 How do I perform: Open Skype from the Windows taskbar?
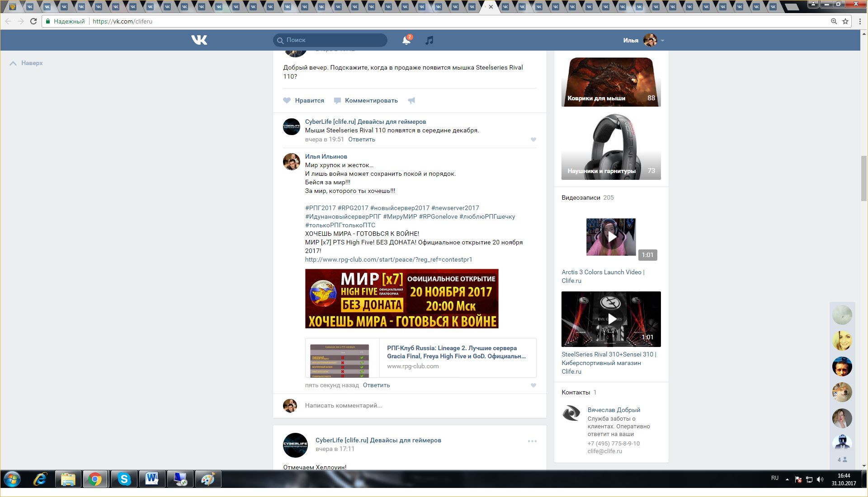(x=124, y=479)
